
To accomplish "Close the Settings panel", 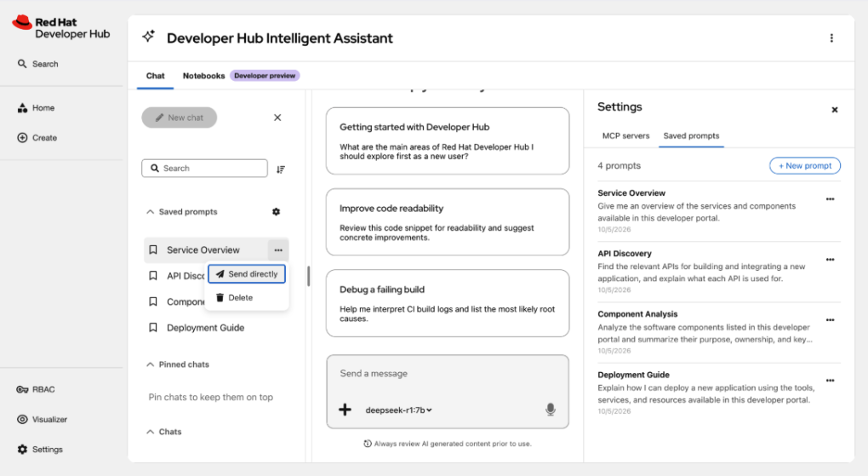I will click(x=835, y=110).
